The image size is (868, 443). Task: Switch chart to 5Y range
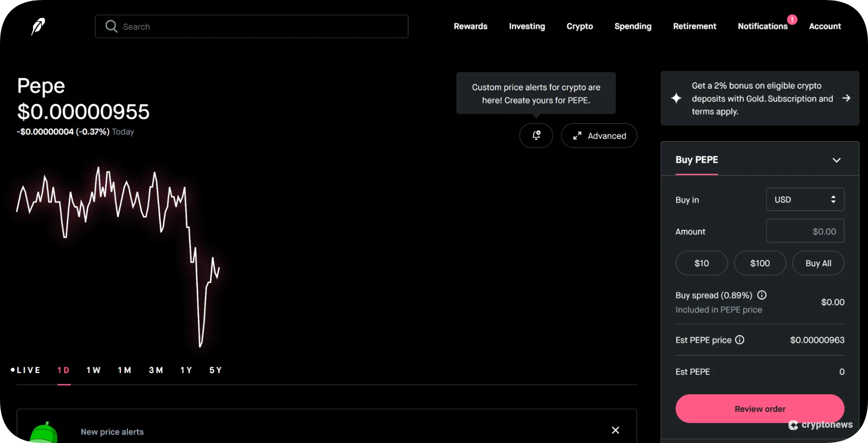(215, 370)
